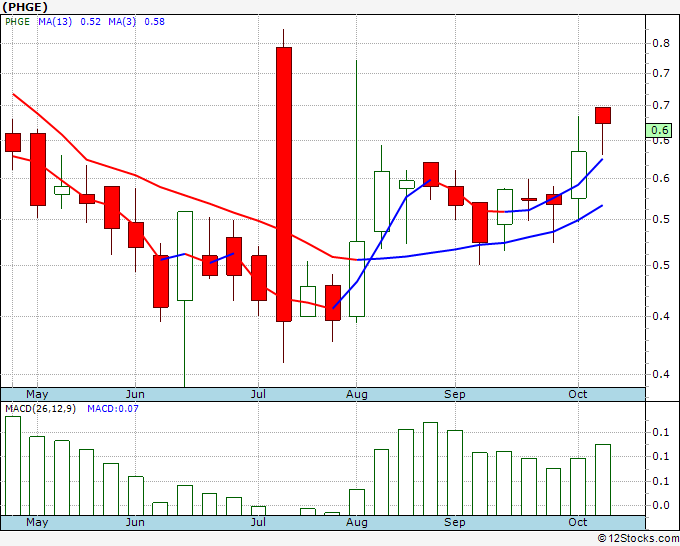Click the final red candlestick in October
Viewport: 680px width, 546px height.
602,115
